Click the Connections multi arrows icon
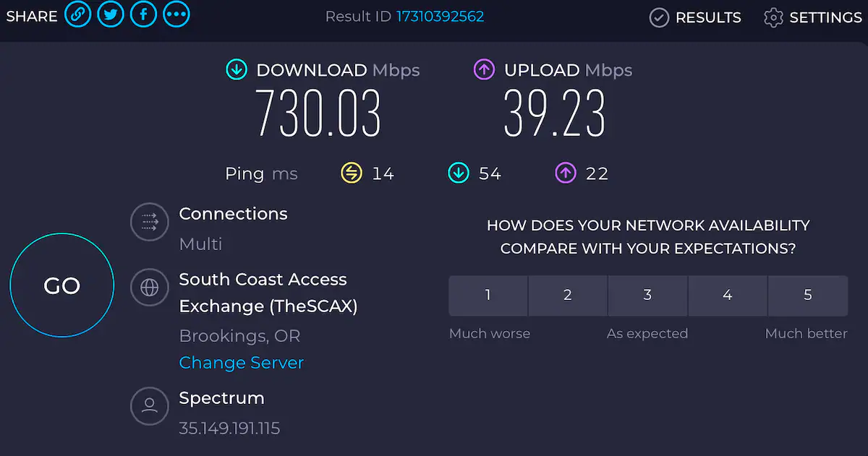Viewport: 868px width, 456px height. pos(150,222)
